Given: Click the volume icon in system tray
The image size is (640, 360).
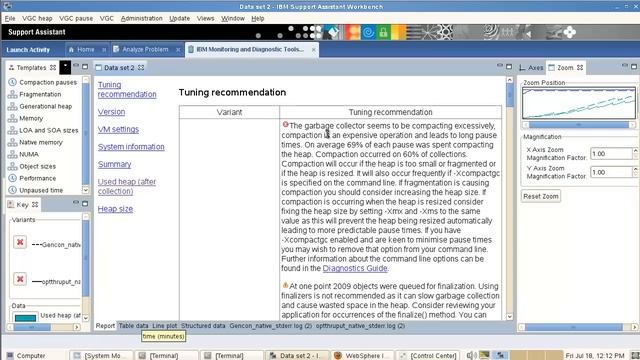Looking at the screenshot, I should coord(471,356).
